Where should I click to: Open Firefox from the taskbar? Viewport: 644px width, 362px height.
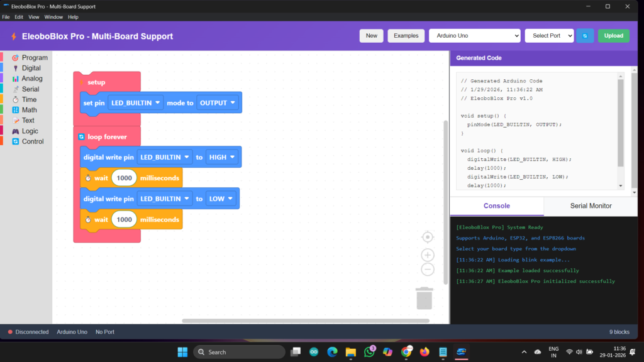(x=425, y=352)
